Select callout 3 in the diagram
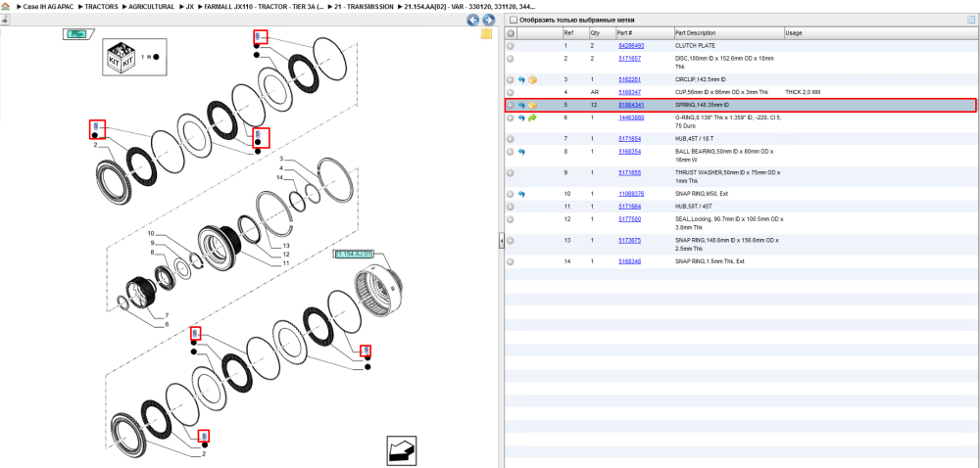 click(281, 160)
